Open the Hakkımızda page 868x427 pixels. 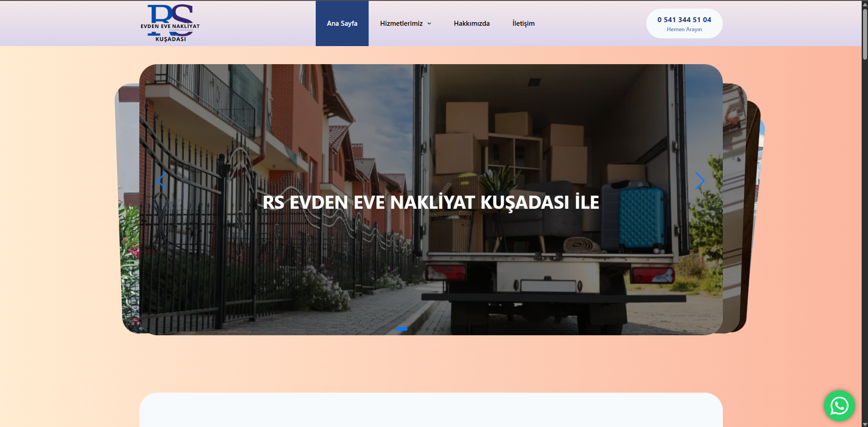coord(472,23)
